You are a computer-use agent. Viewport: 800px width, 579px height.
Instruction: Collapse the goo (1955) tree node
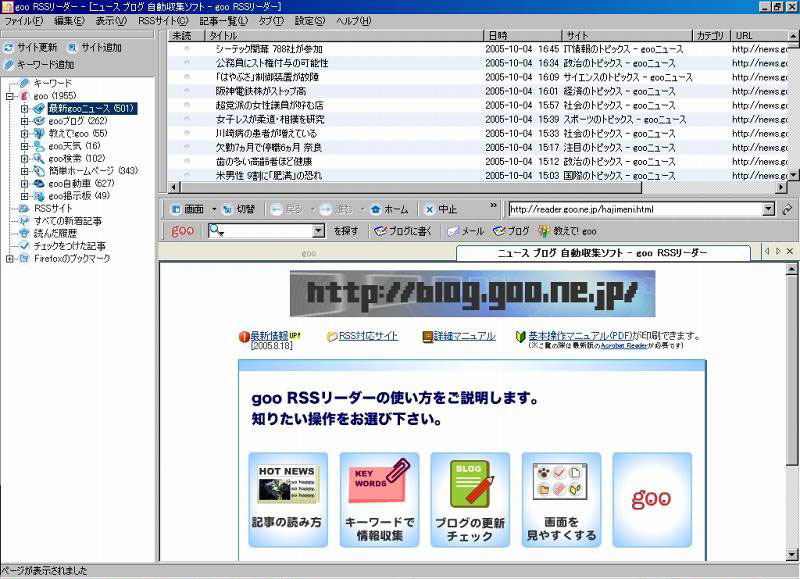(x=10, y=96)
